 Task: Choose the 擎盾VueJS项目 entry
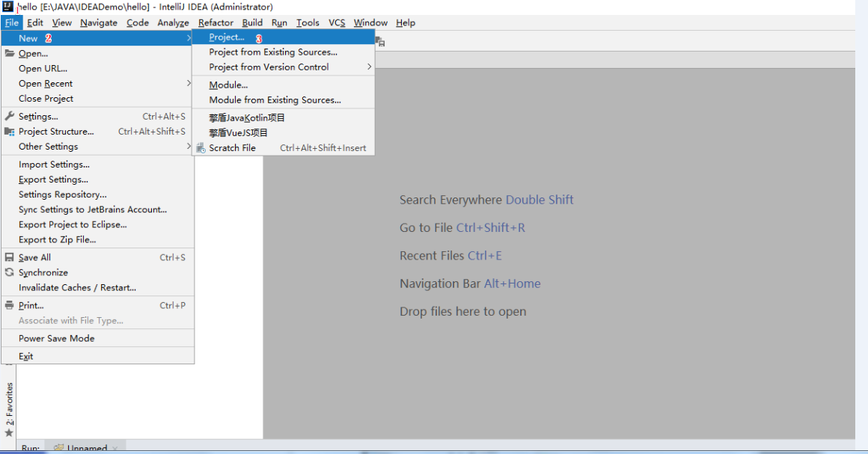point(284,133)
